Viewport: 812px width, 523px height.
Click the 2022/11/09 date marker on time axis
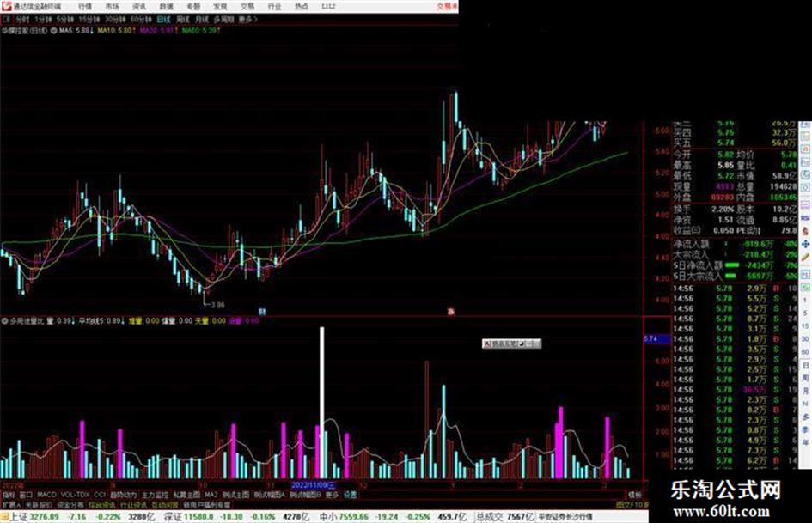313,486
